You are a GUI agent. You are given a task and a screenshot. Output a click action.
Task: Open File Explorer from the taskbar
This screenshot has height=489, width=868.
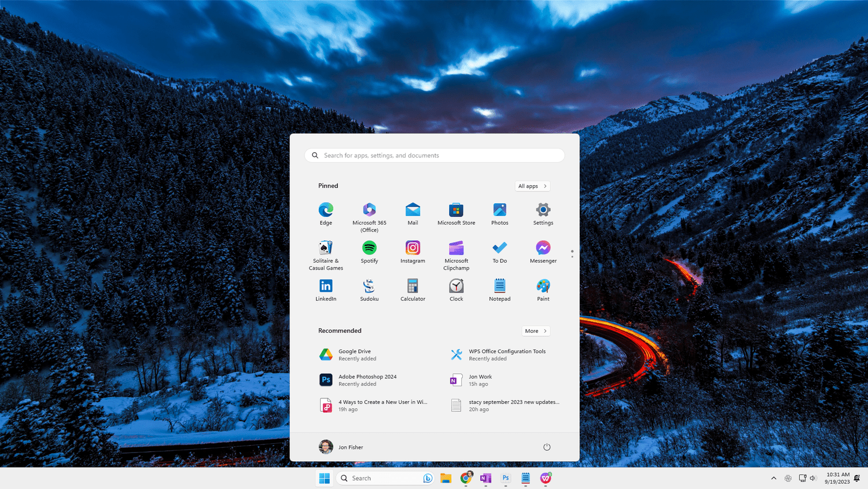pyautogui.click(x=446, y=478)
